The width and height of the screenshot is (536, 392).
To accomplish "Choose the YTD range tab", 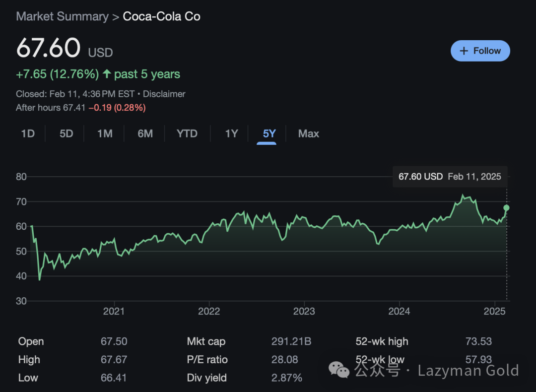I will coord(187,133).
